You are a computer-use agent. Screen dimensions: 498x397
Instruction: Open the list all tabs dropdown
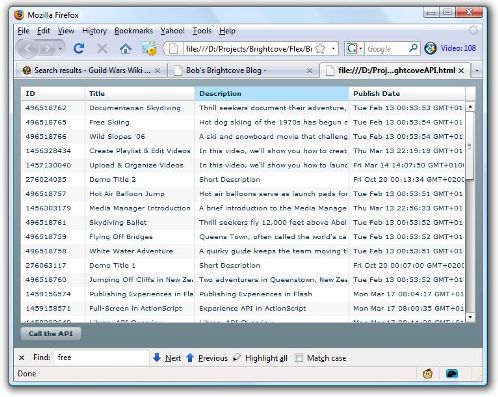[x=477, y=70]
